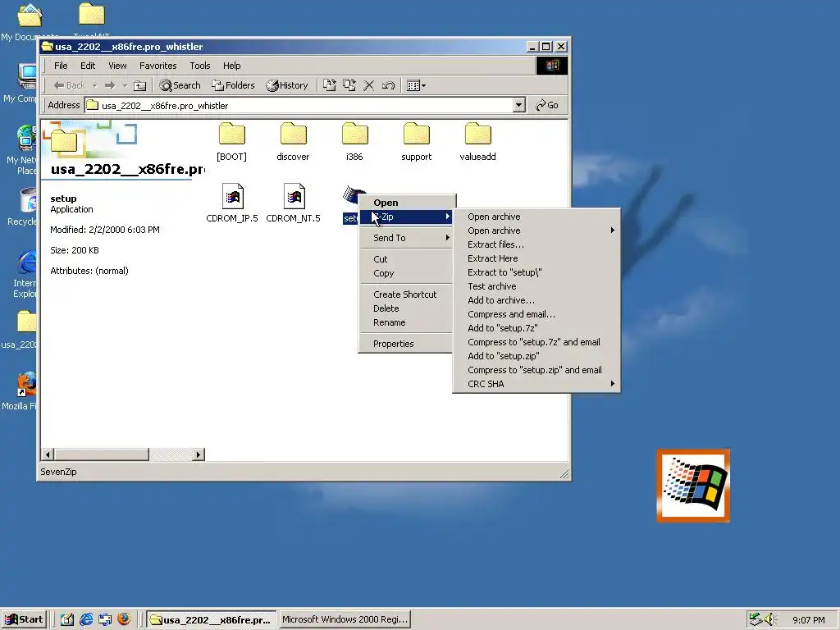
Task: Click the network icon in system tray
Action: point(756,619)
